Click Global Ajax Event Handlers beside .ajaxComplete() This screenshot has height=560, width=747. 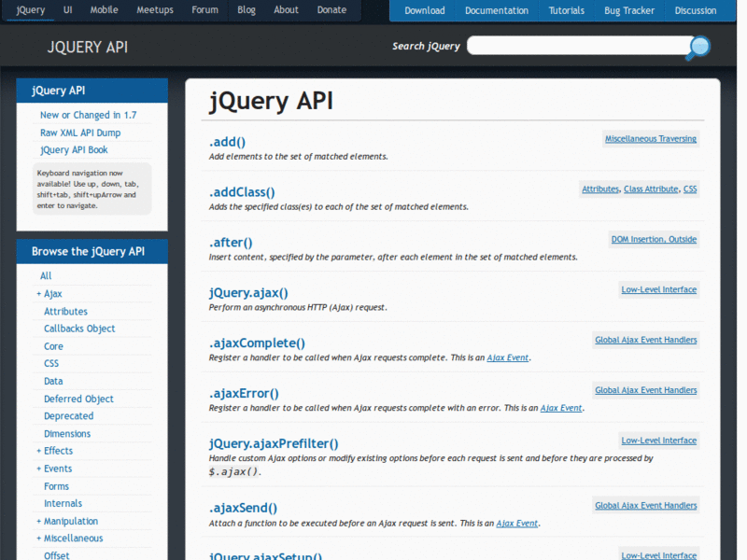point(645,340)
